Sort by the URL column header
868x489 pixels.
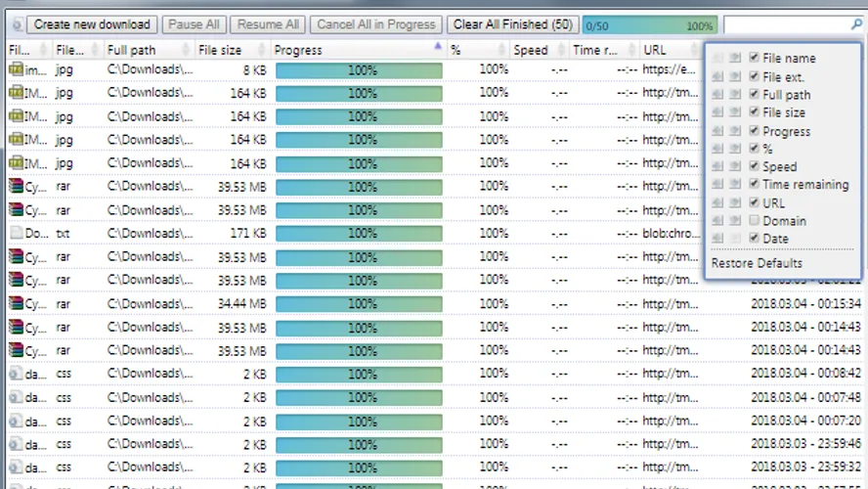tap(671, 50)
